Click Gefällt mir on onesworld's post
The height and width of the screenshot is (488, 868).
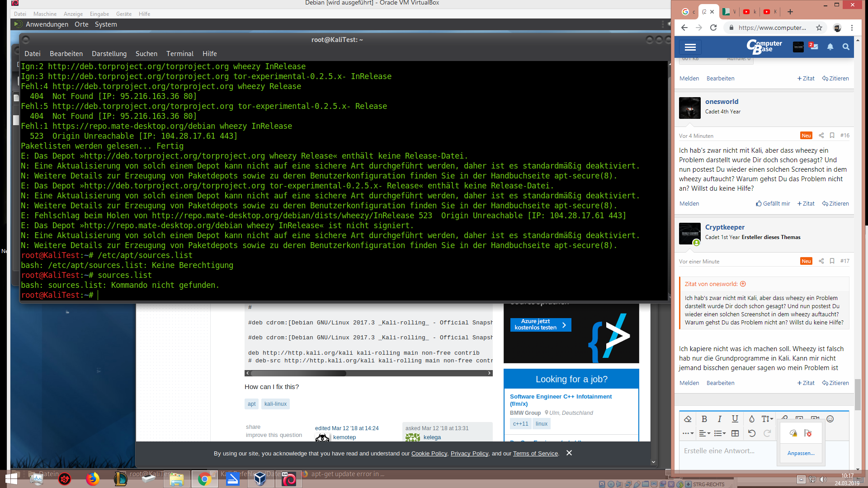[x=773, y=203]
